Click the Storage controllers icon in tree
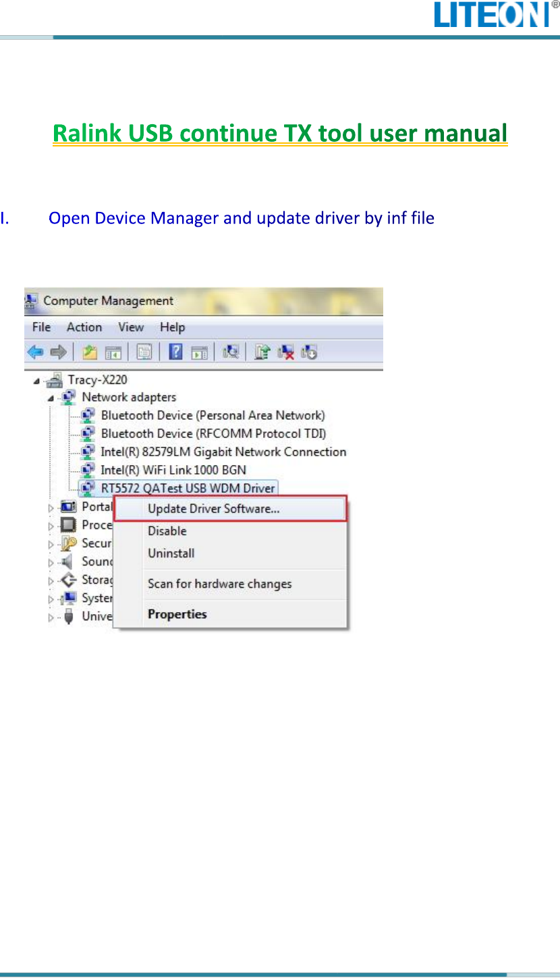 (69, 579)
